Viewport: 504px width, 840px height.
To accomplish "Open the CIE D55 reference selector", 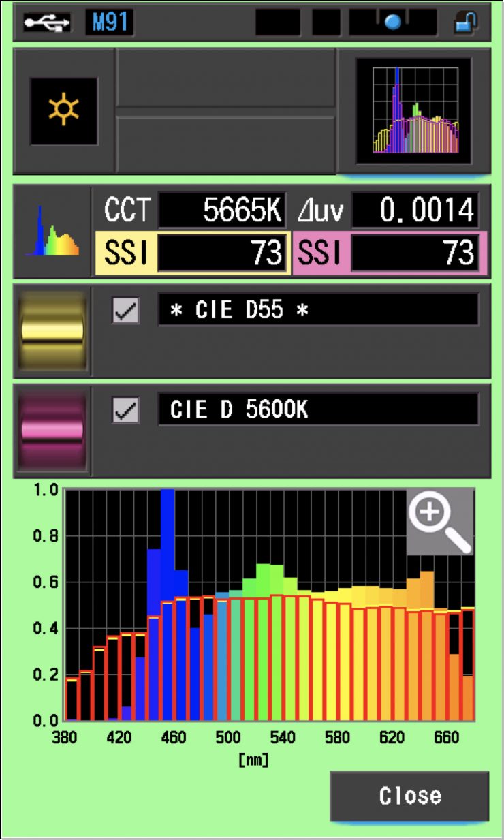I will click(318, 310).
